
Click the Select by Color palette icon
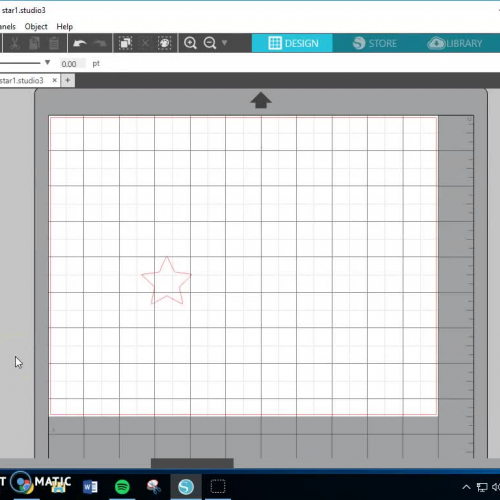[165, 43]
